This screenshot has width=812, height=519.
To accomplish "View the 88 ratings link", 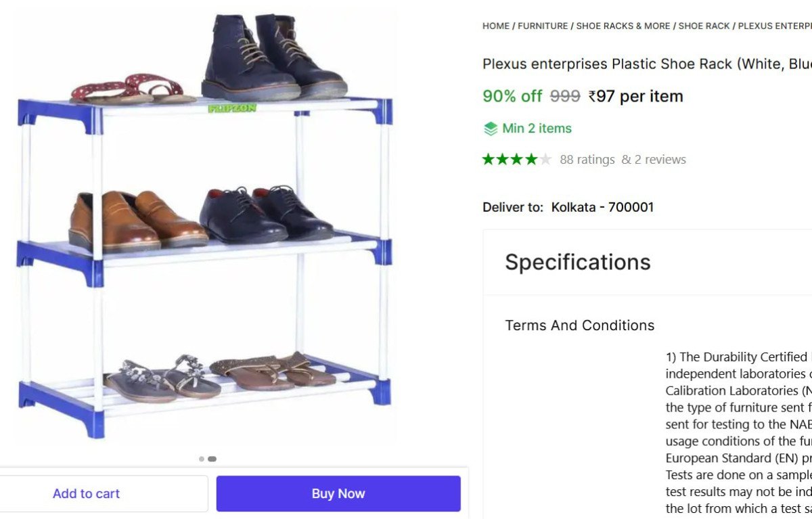I will (x=587, y=160).
